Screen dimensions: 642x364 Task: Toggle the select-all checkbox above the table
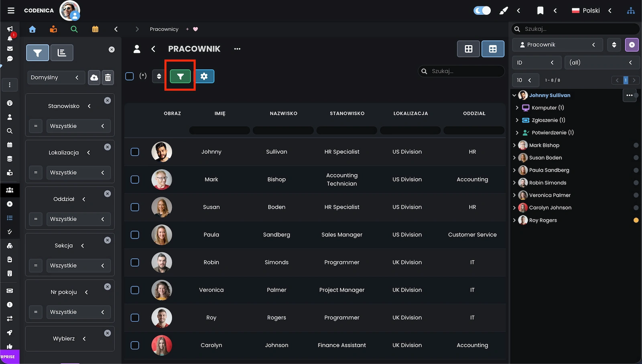(129, 76)
